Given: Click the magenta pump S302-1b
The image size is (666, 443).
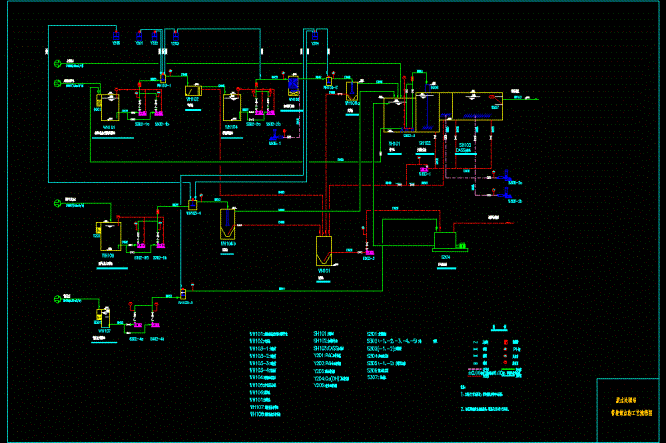Looking at the screenshot, I should tap(158, 113).
